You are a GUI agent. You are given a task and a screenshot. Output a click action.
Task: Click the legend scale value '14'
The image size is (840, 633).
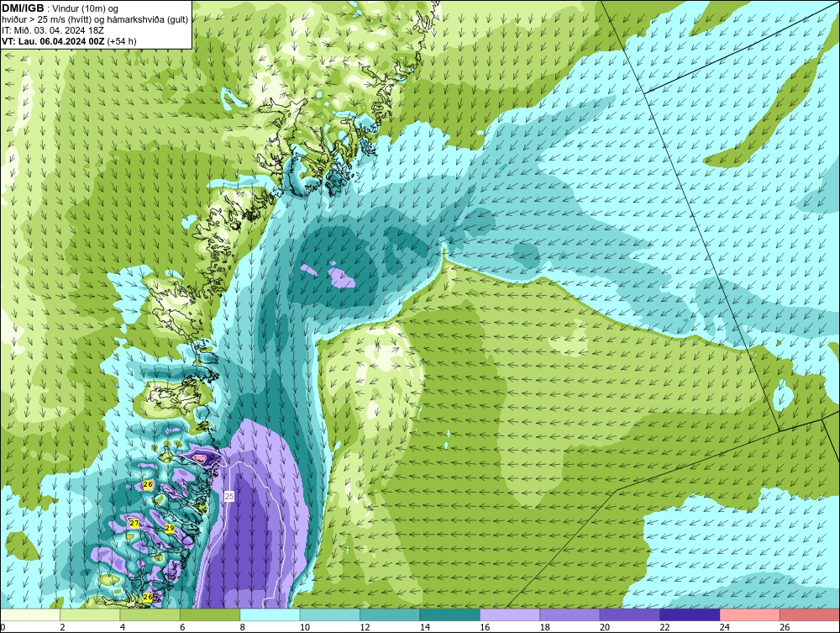425,627
